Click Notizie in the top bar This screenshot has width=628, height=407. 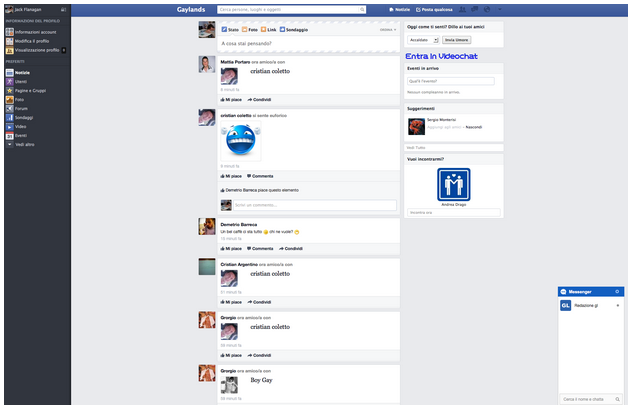[x=399, y=9]
